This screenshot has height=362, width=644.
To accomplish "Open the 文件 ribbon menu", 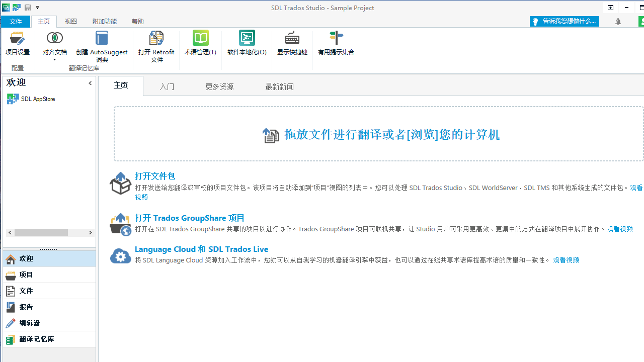I will click(x=16, y=21).
